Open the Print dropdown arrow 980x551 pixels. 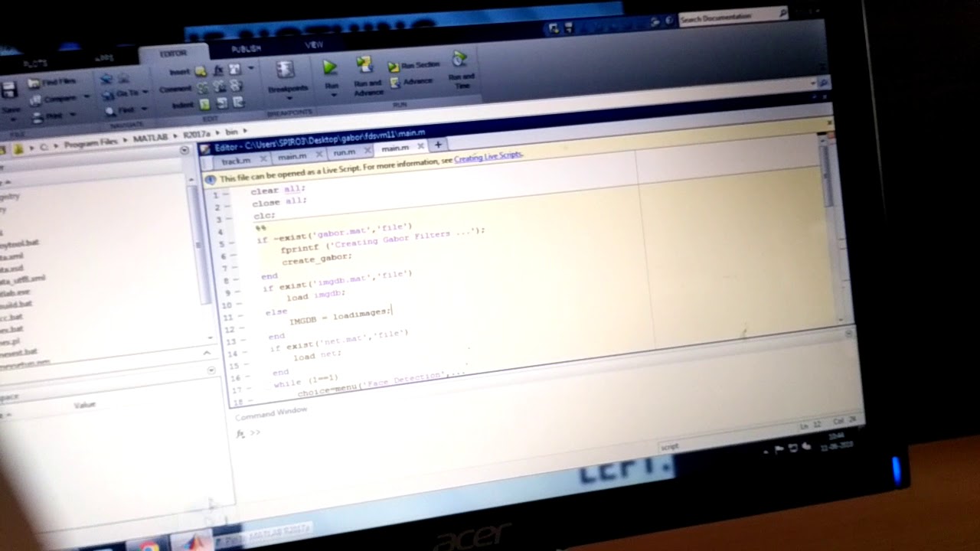pyautogui.click(x=74, y=115)
